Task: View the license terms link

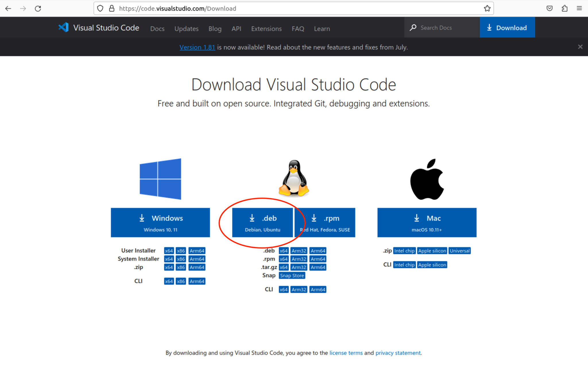Action: pos(346,353)
